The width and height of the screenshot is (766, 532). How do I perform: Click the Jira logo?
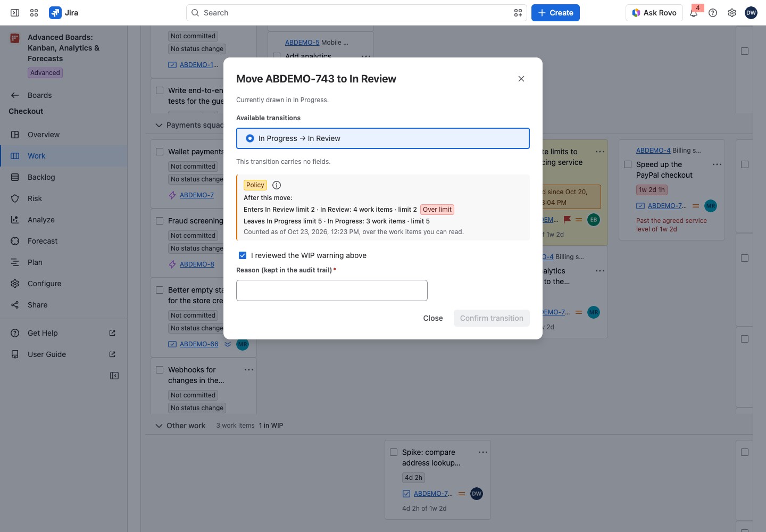(x=64, y=13)
